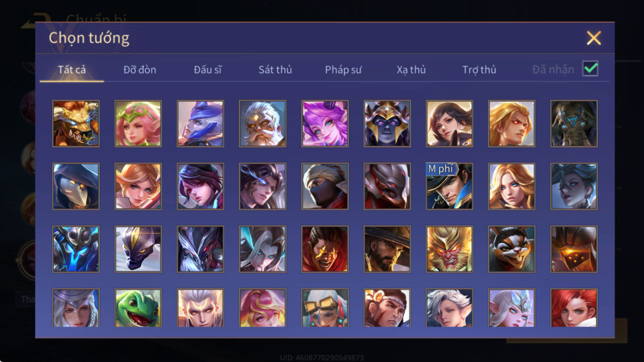Show the 'Pháp sư' hero category

click(343, 70)
